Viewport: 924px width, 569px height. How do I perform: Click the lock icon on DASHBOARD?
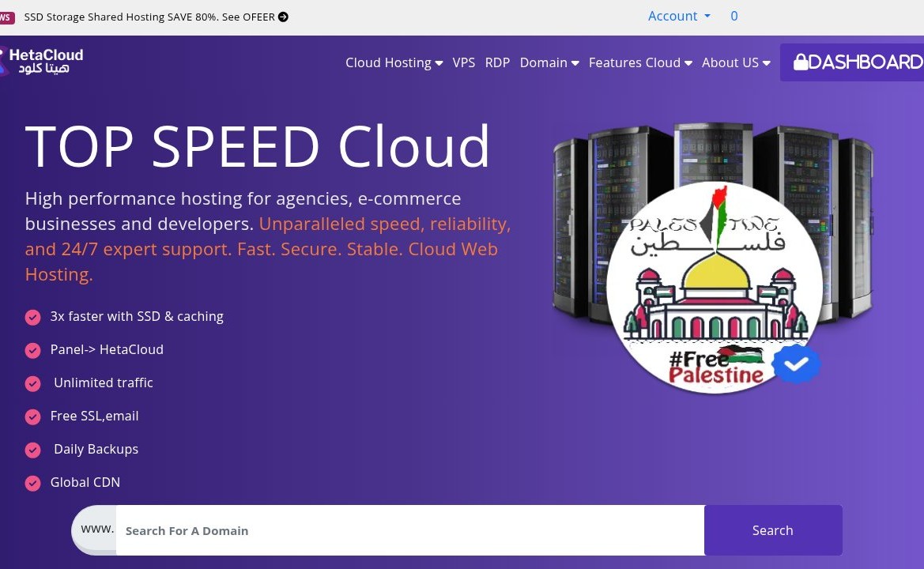800,62
